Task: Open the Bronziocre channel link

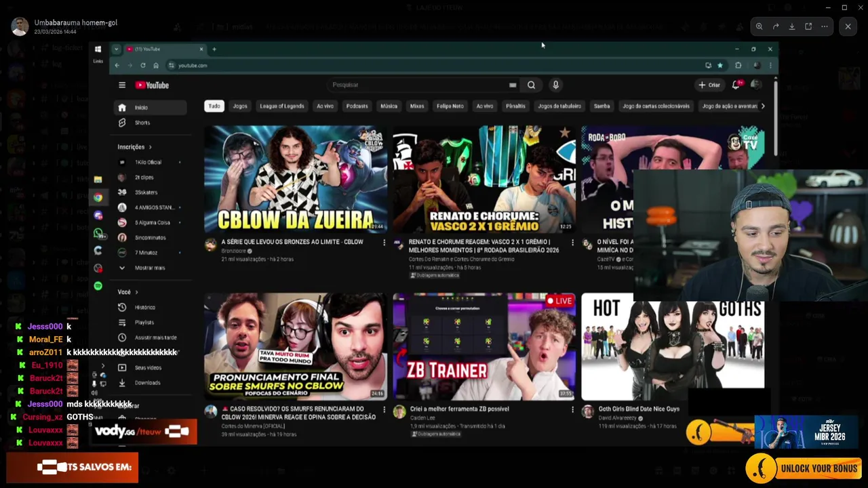Action: [x=234, y=251]
